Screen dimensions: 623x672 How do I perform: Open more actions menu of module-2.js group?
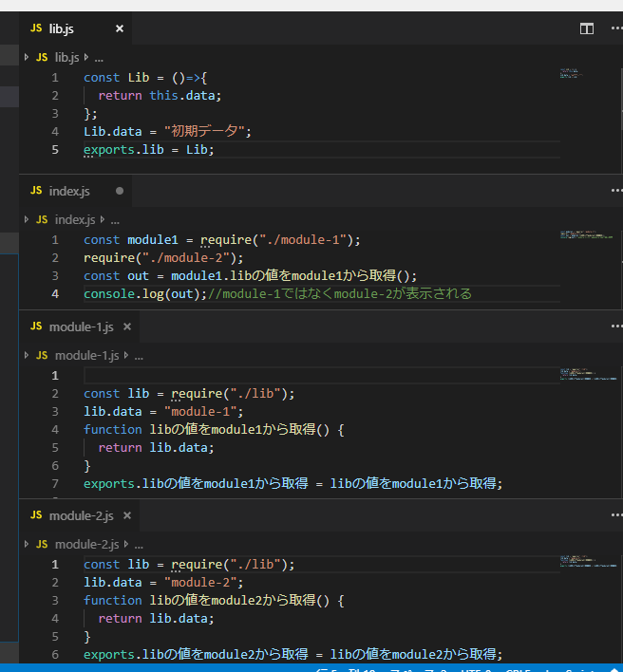point(617,515)
